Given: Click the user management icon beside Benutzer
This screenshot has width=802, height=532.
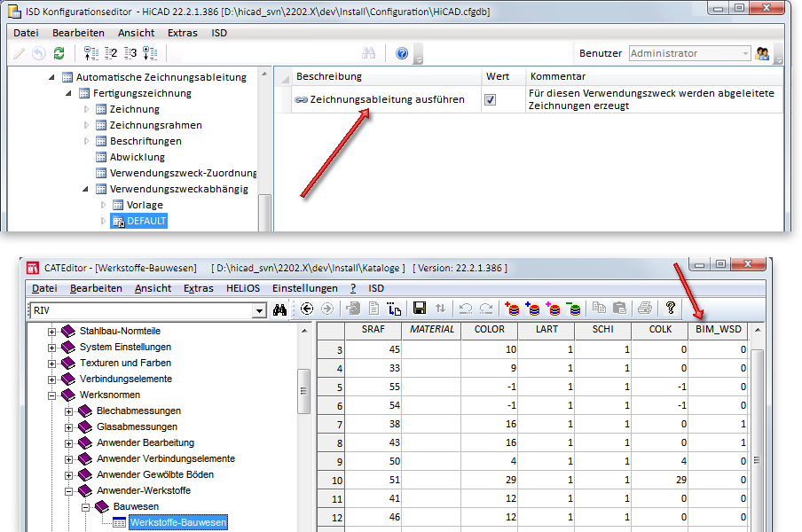Looking at the screenshot, I should coord(762,53).
